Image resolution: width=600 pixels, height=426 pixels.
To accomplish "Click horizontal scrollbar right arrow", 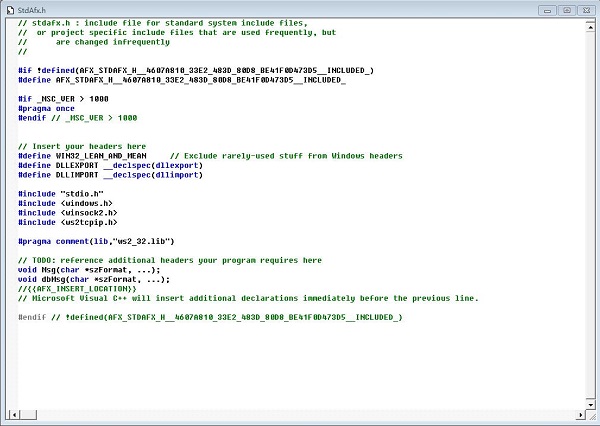I will pyautogui.click(x=580, y=415).
